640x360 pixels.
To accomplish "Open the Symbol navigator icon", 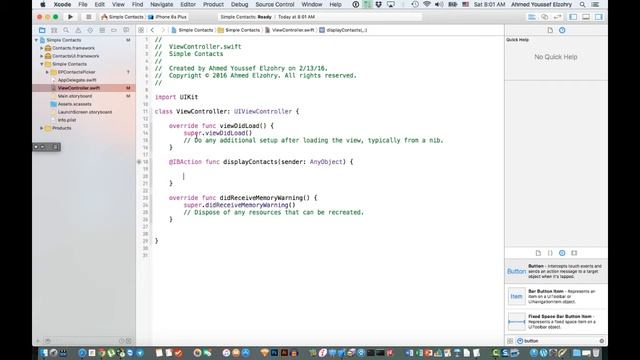I will (x=54, y=30).
